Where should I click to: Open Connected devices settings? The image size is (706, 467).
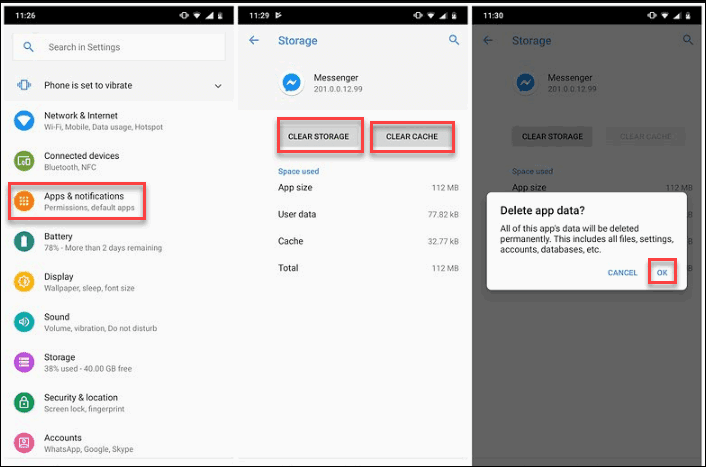[x=119, y=161]
